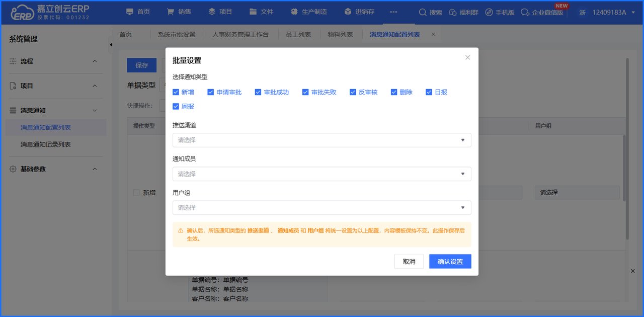Uncheck the 删除 checkbox

394,92
